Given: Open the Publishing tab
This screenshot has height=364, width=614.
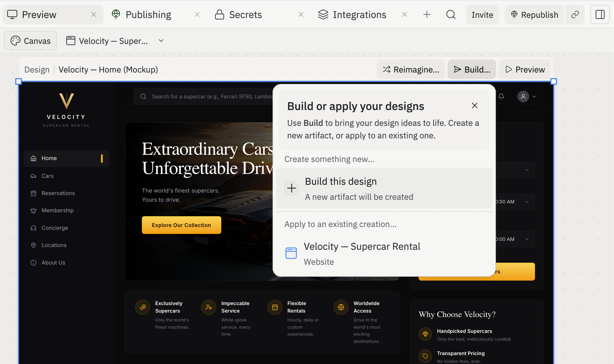Looking at the screenshot, I should [x=148, y=14].
